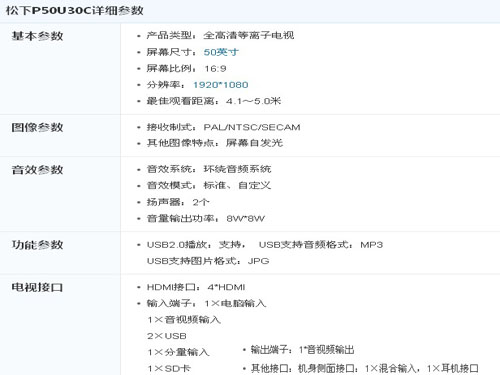The height and width of the screenshot is (375, 500).
Task: Select the 功能参数 section heading
Action: point(37,245)
